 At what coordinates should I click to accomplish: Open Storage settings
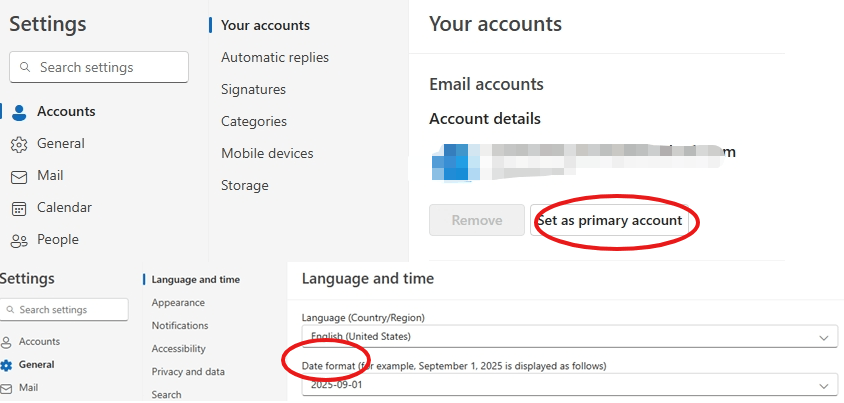point(244,185)
